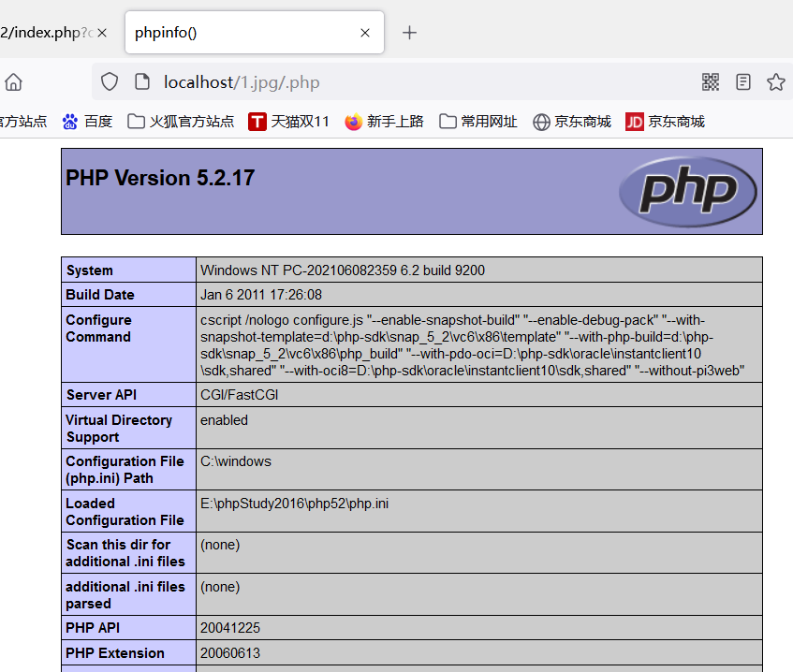Image resolution: width=793 pixels, height=672 pixels.
Task: Open a new tab with the plus button
Action: [x=409, y=33]
